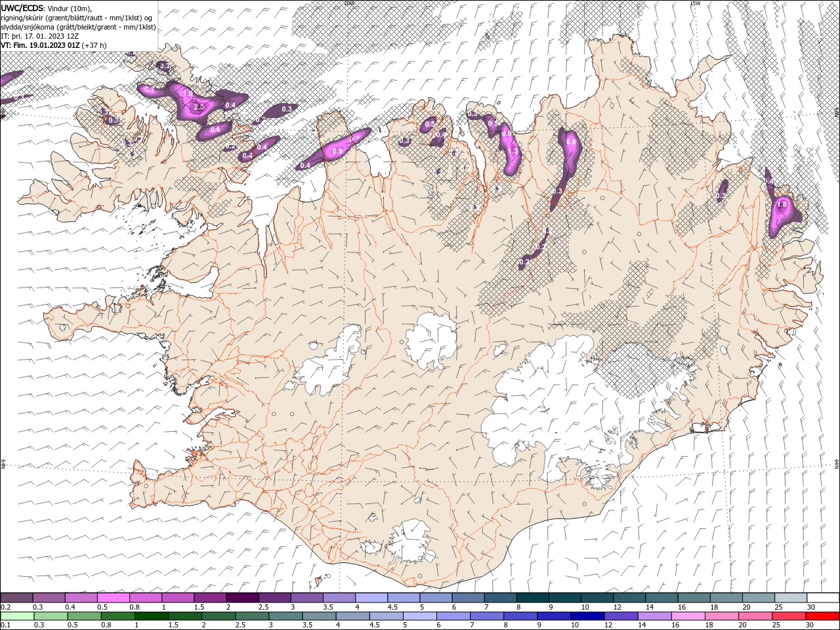This screenshot has width=840, height=630.
Task: Click bright red bottom legend swatch above 30
Action: tap(822, 616)
